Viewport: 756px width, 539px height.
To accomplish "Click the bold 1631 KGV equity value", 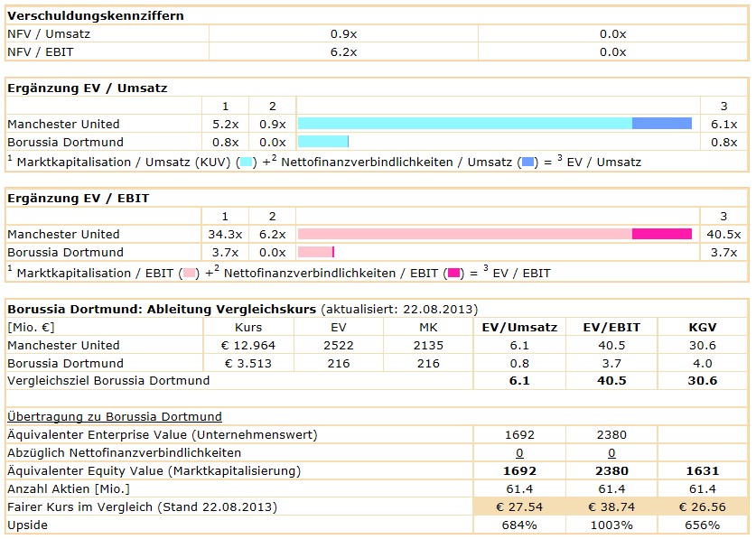I will click(x=703, y=471).
